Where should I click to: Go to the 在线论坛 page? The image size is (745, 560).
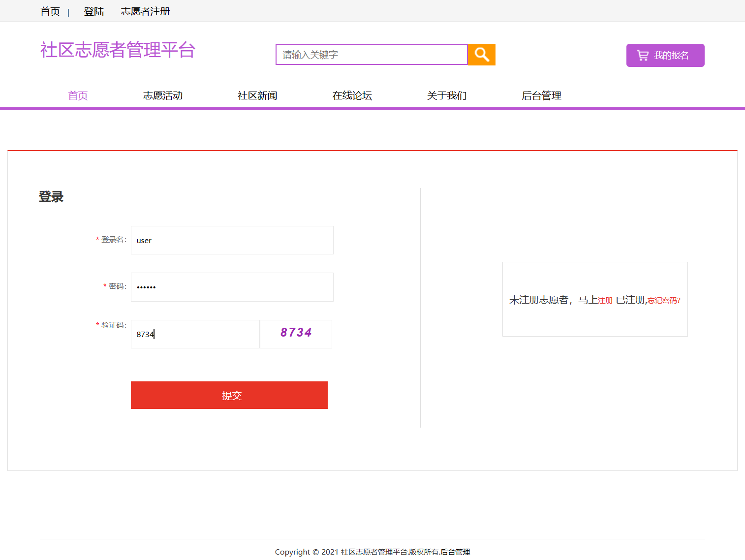click(352, 95)
